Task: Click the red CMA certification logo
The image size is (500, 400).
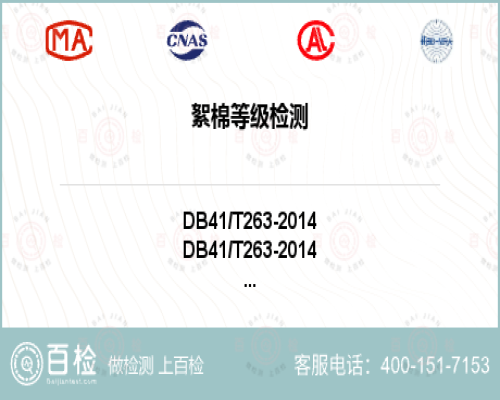Action: point(69,40)
